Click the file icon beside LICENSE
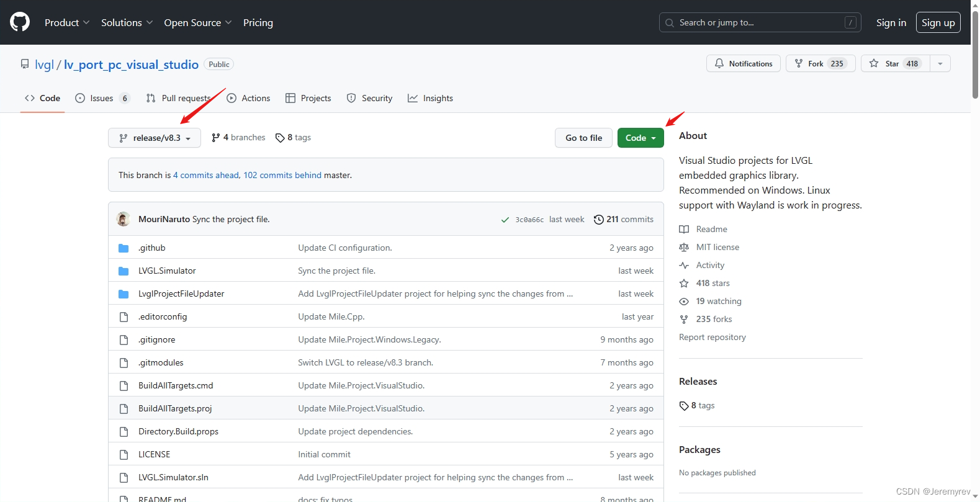Image resolution: width=980 pixels, height=502 pixels. tap(124, 455)
